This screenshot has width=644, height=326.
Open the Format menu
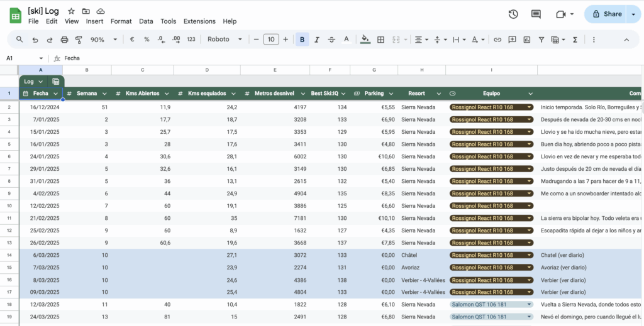tap(121, 21)
